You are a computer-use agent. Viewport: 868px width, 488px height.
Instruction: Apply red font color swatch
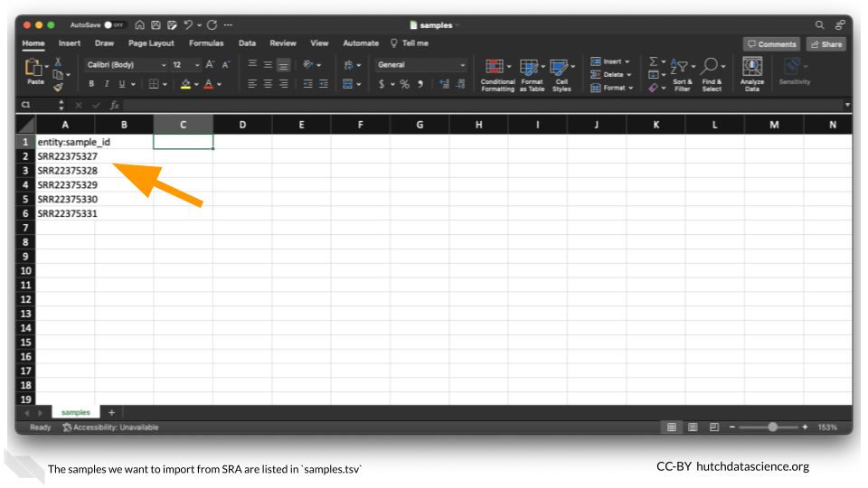click(209, 84)
